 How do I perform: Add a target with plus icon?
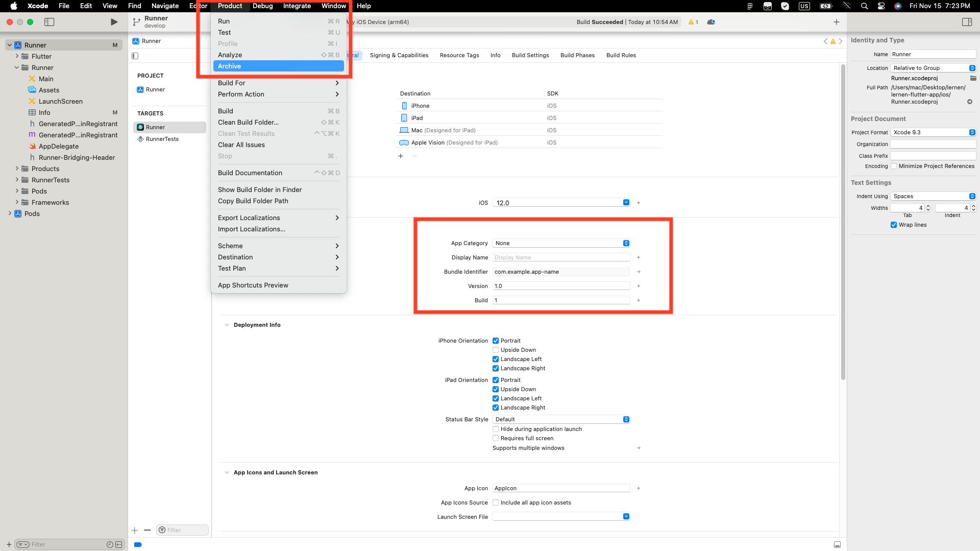[x=135, y=530]
